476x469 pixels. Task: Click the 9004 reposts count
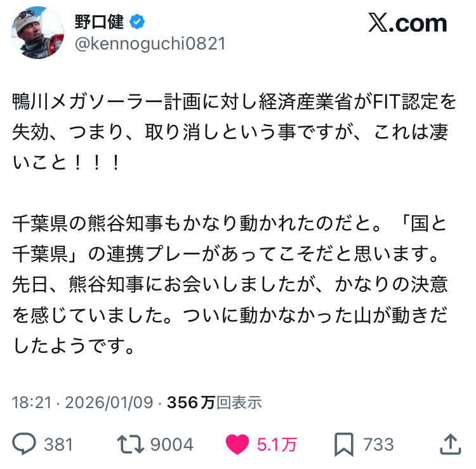click(172, 445)
